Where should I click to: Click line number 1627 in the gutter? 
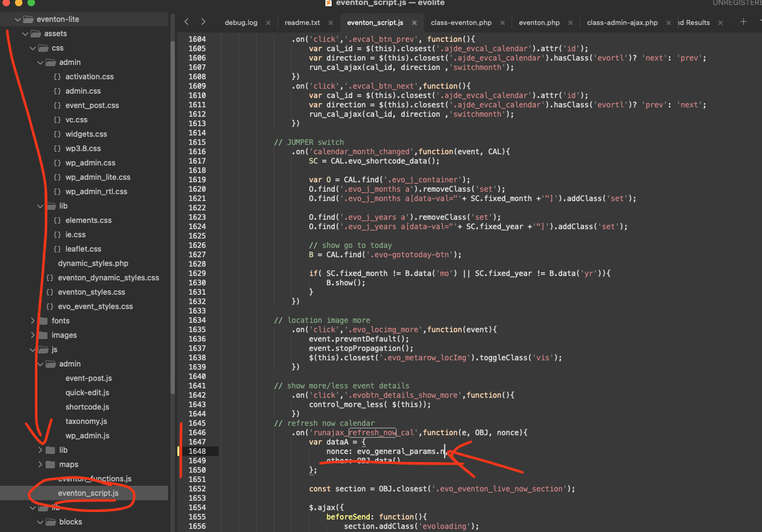(x=197, y=255)
